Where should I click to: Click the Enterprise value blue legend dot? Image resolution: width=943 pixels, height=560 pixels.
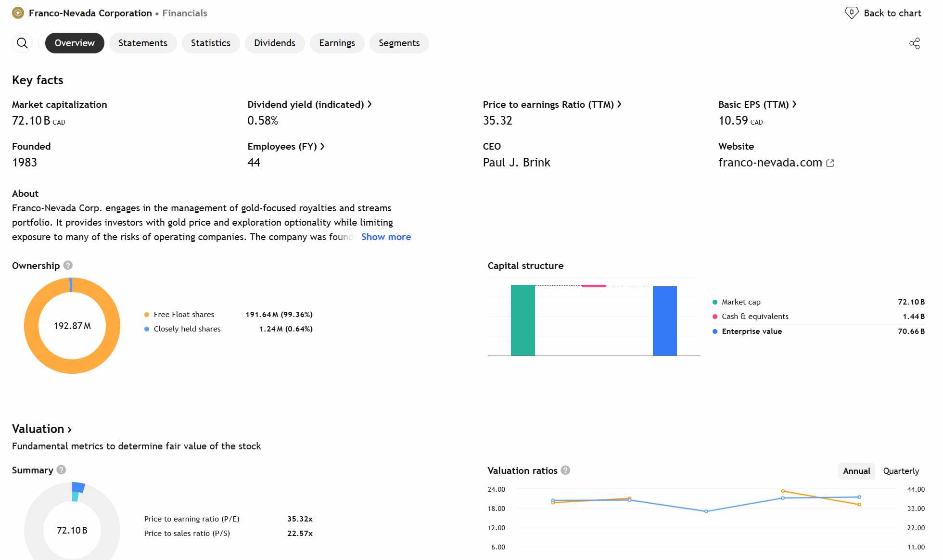715,331
